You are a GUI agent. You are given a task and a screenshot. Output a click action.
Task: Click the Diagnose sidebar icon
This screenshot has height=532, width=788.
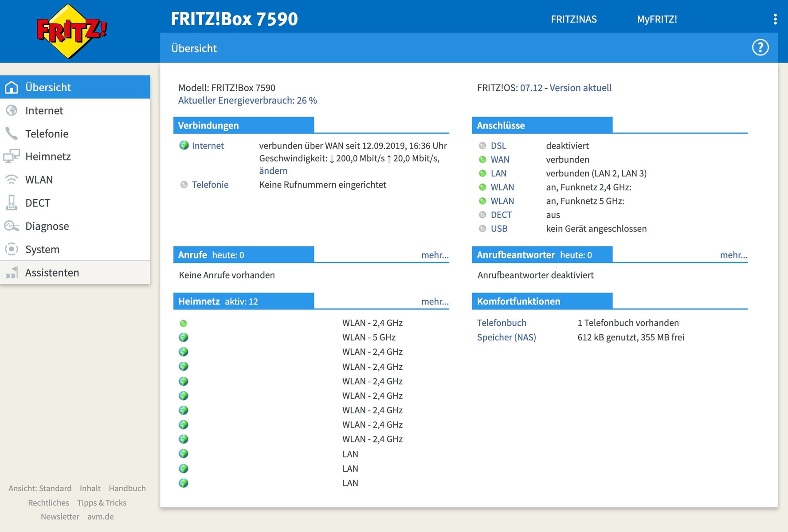point(12,226)
